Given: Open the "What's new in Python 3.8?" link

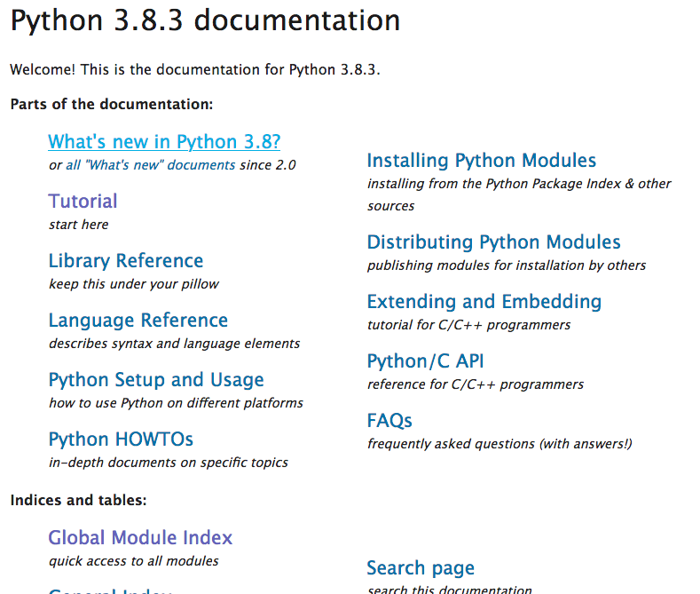Looking at the screenshot, I should coord(164,142).
